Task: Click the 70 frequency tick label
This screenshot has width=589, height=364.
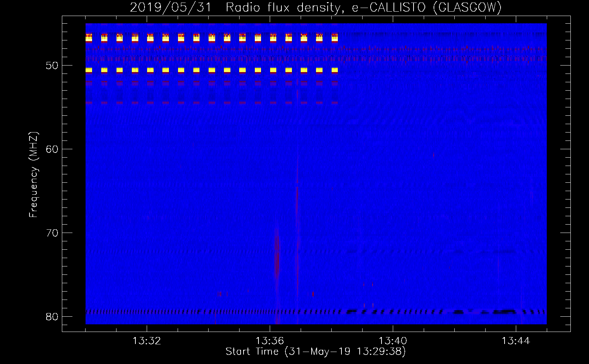Action: (x=52, y=233)
